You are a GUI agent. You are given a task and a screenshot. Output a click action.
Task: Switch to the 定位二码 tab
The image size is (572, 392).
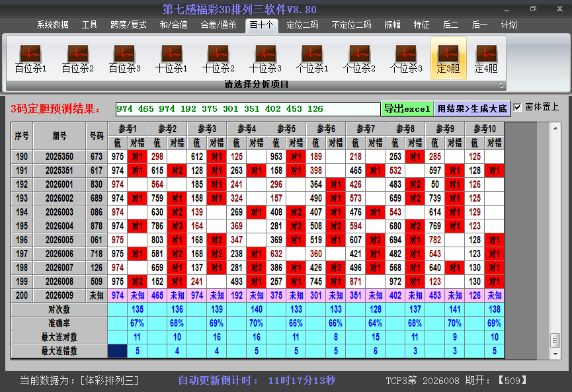pos(302,24)
